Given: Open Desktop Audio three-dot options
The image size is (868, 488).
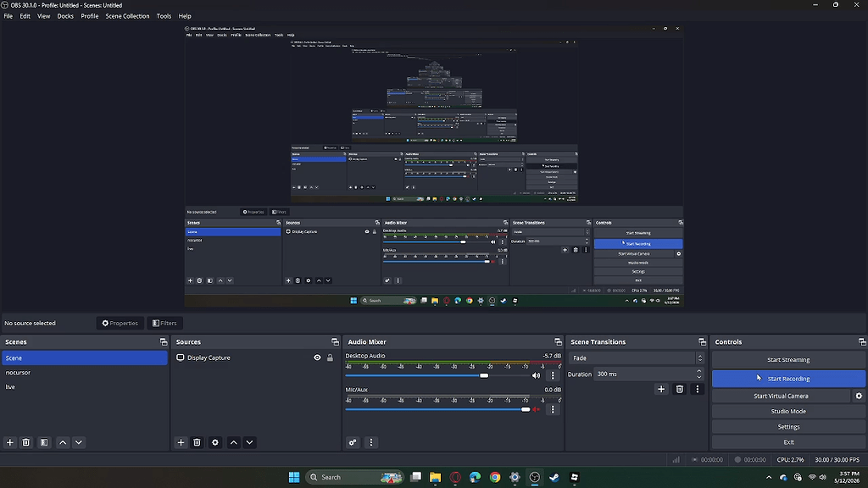Looking at the screenshot, I should (x=553, y=375).
